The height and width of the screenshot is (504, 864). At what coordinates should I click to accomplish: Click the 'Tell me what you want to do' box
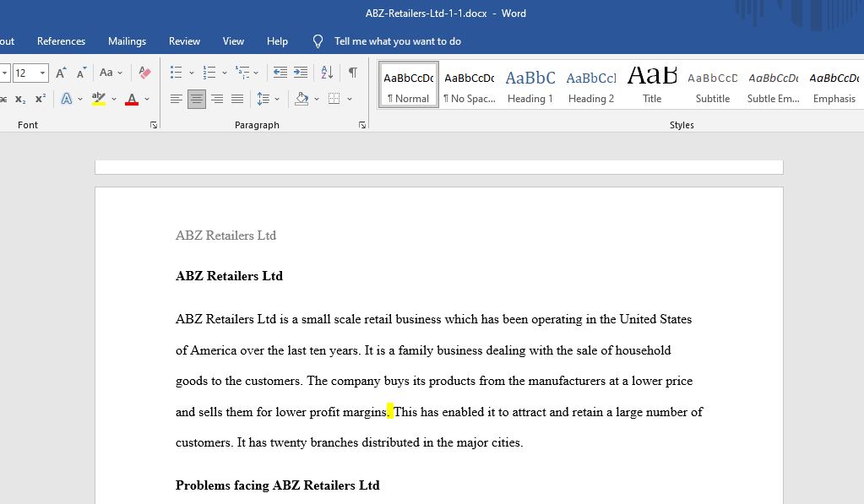pos(397,41)
